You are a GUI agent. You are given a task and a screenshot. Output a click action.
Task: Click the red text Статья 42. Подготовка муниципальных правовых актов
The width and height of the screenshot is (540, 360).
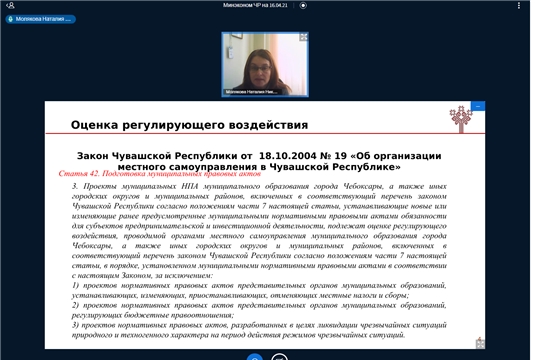(x=159, y=174)
